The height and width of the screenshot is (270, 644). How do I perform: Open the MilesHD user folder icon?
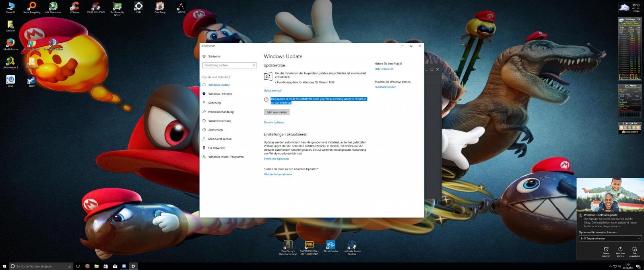(10, 26)
